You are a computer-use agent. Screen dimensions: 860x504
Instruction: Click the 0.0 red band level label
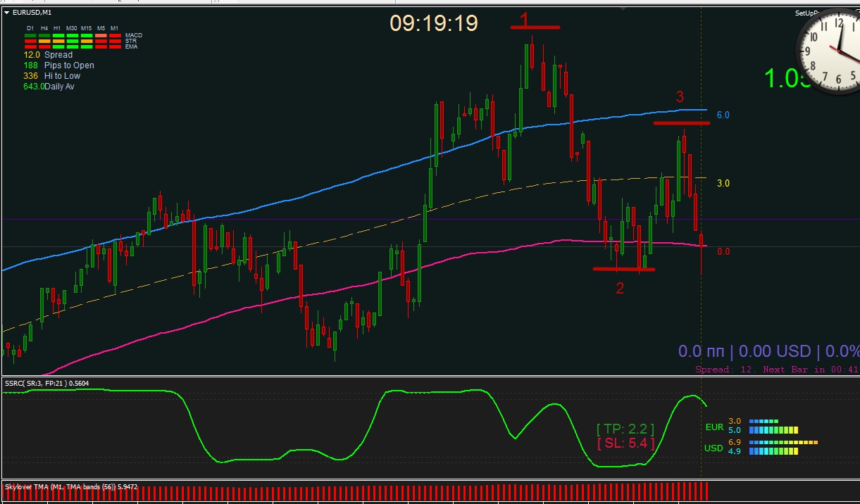pos(723,251)
